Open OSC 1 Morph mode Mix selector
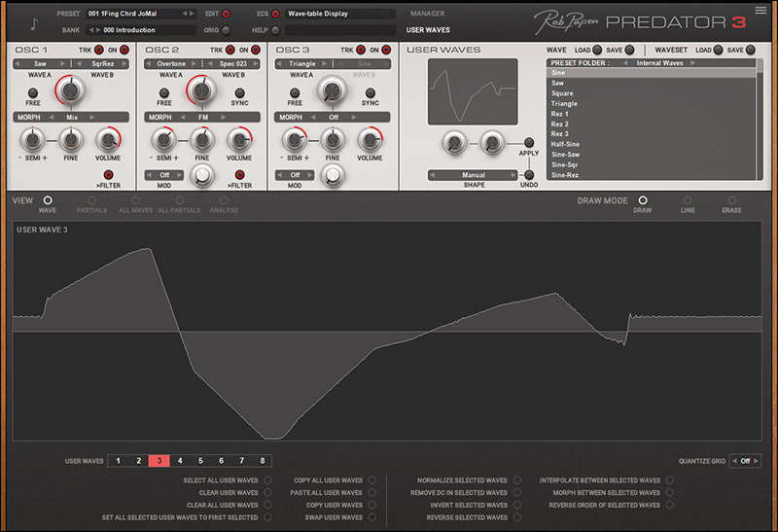 (x=72, y=117)
